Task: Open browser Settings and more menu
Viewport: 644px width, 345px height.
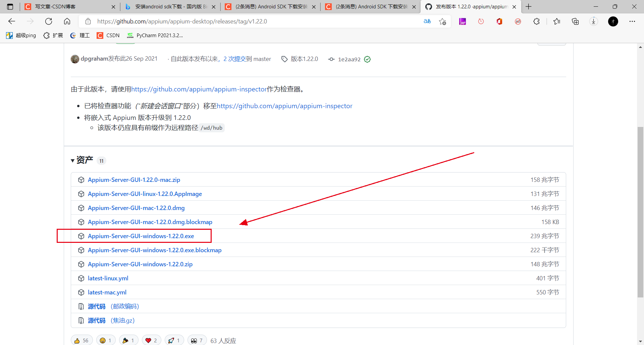Action: 632,21
